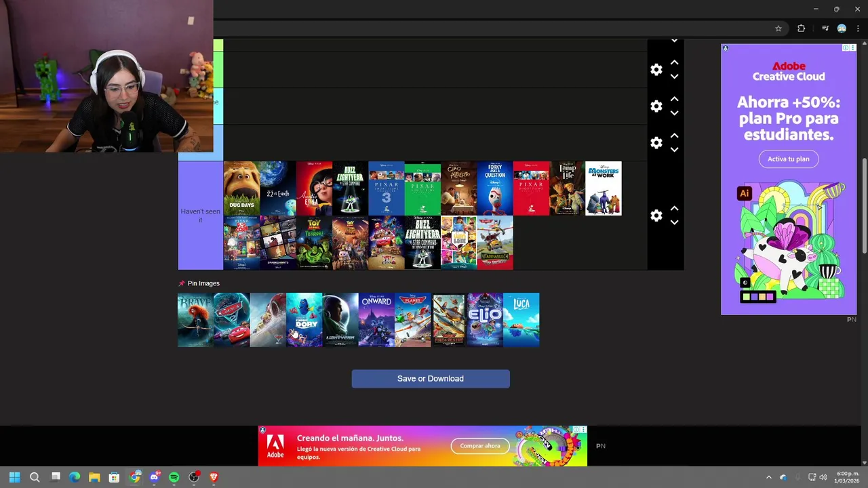Move the blue tier row up
This screenshot has height=488, width=868.
[x=674, y=136]
